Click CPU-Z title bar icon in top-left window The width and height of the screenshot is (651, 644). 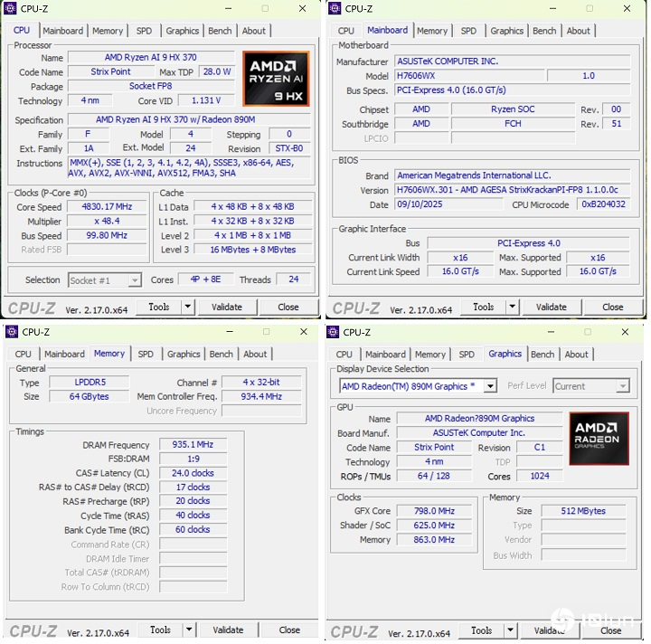pyautogui.click(x=11, y=8)
